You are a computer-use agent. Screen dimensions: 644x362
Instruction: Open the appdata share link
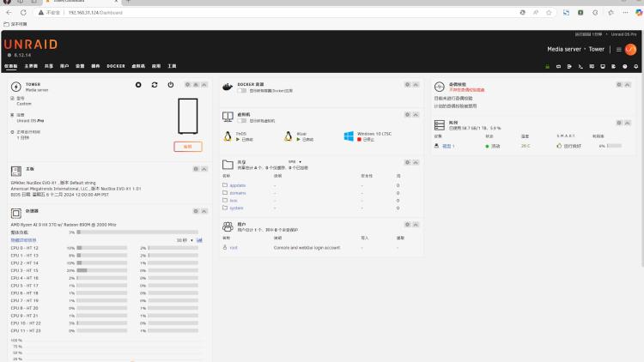coord(237,185)
